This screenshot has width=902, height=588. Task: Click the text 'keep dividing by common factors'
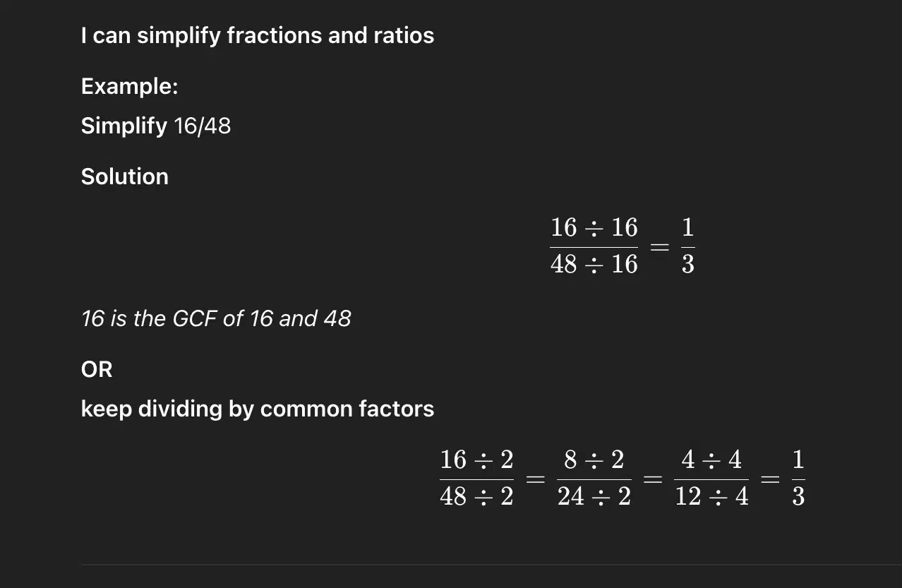pos(258,409)
